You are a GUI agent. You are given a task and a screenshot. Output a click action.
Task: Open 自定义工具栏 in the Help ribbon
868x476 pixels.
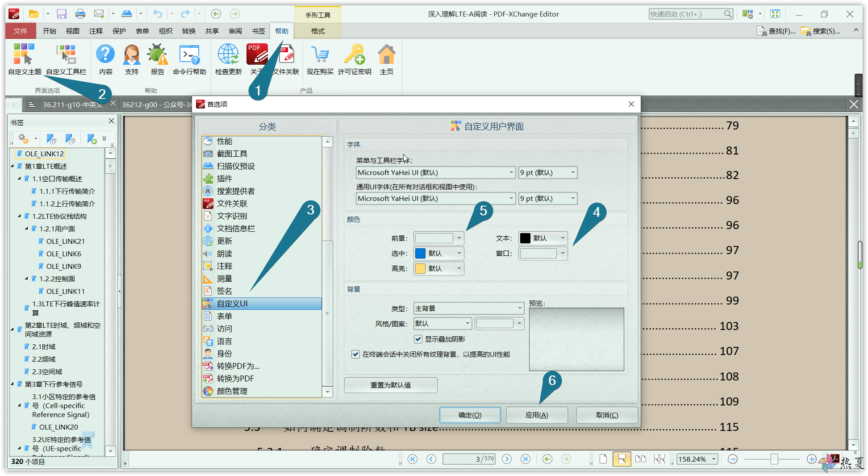66,59
